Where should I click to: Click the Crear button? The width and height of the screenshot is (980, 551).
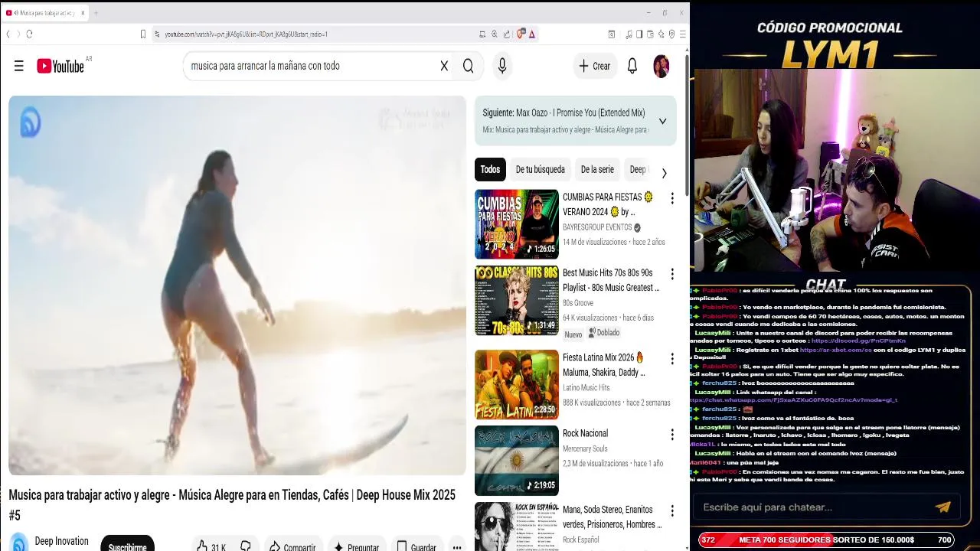[594, 66]
